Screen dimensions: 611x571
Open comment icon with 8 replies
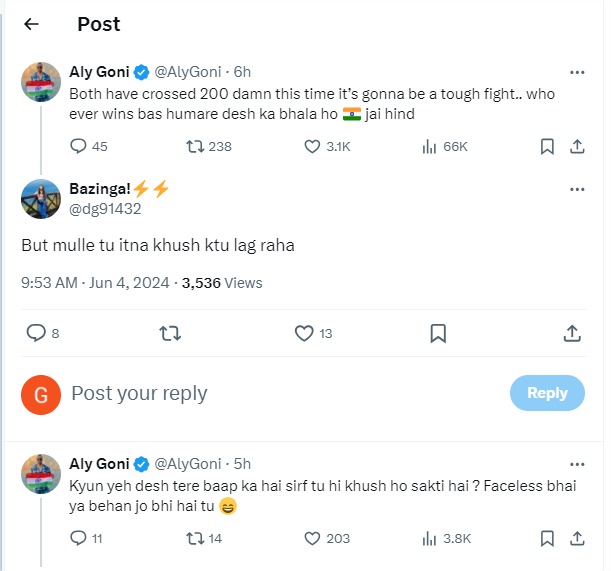[x=37, y=333]
